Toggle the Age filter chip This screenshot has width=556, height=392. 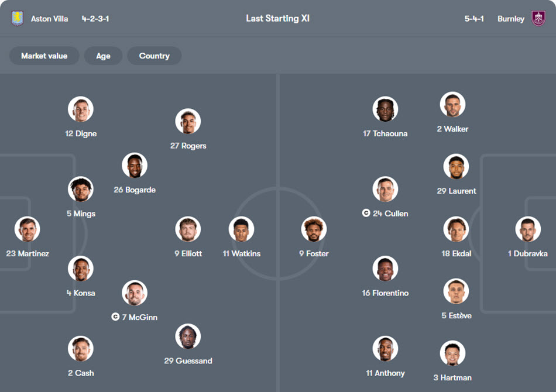[103, 56]
